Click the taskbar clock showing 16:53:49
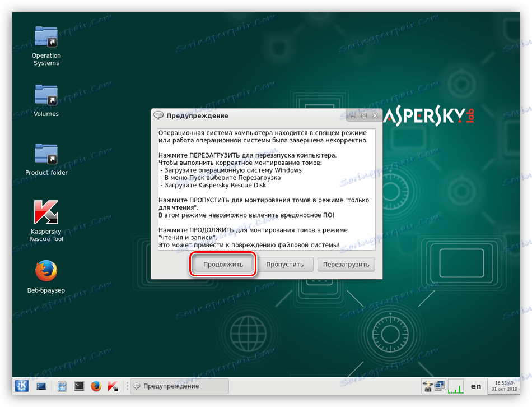The image size is (532, 407). pyautogui.click(x=504, y=386)
